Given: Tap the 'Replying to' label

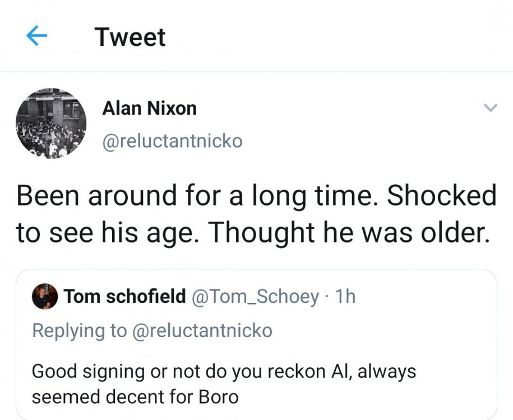Looking at the screenshot, I should (79, 330).
